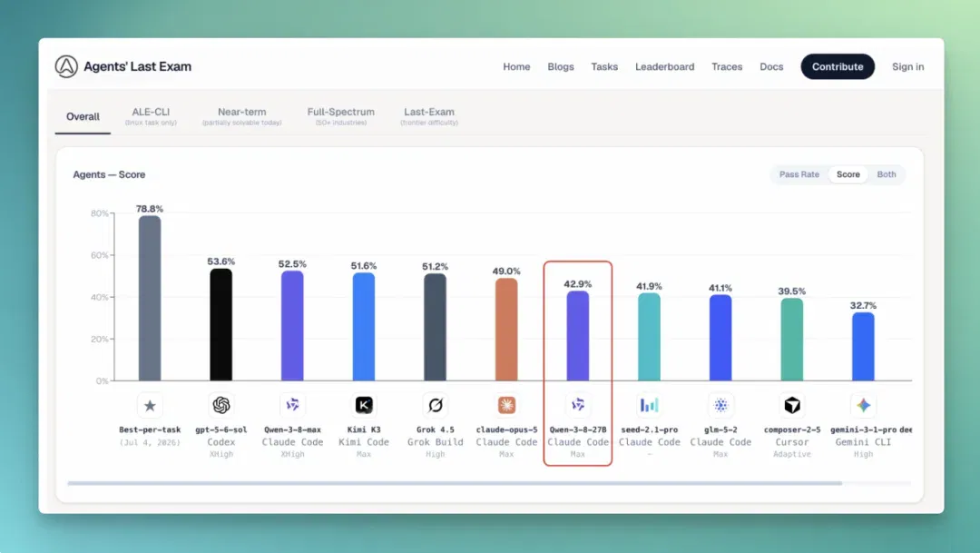The width and height of the screenshot is (980, 553).
Task: Click the claude-opus-5 model name
Action: (x=506, y=430)
